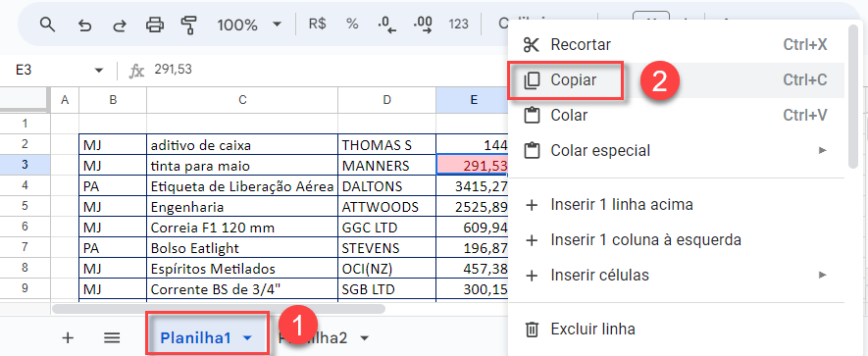Select row 3 header
868x356 pixels.
point(25,166)
